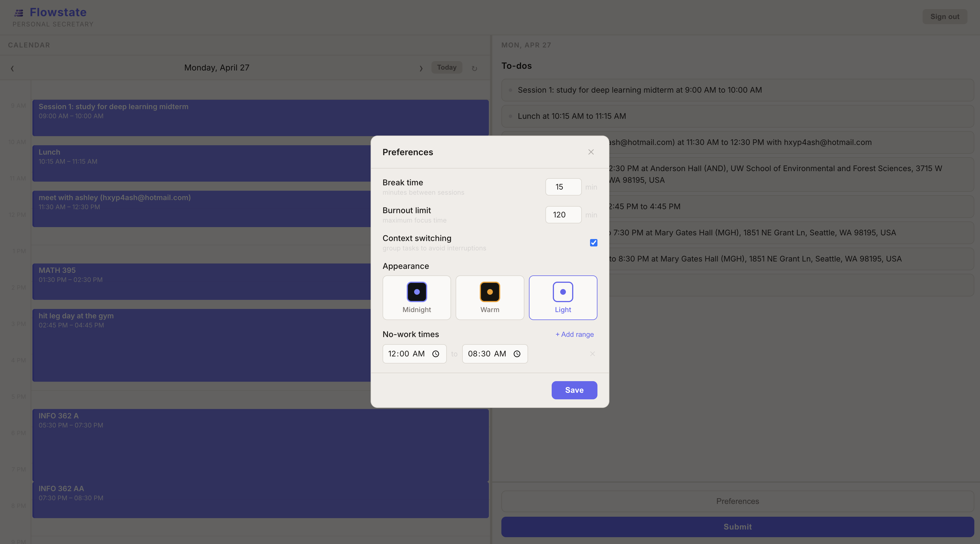The width and height of the screenshot is (980, 544).
Task: Click the calendar refresh icon
Action: [474, 68]
